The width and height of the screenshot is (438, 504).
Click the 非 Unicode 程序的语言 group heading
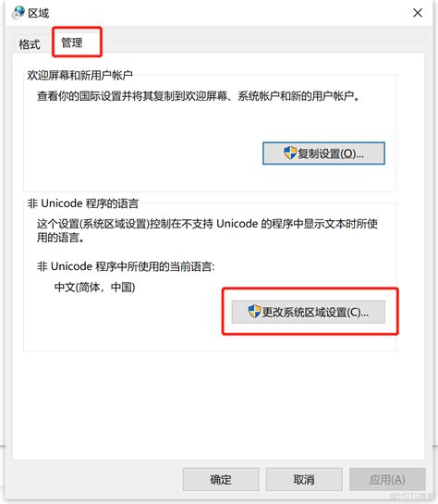pos(83,203)
